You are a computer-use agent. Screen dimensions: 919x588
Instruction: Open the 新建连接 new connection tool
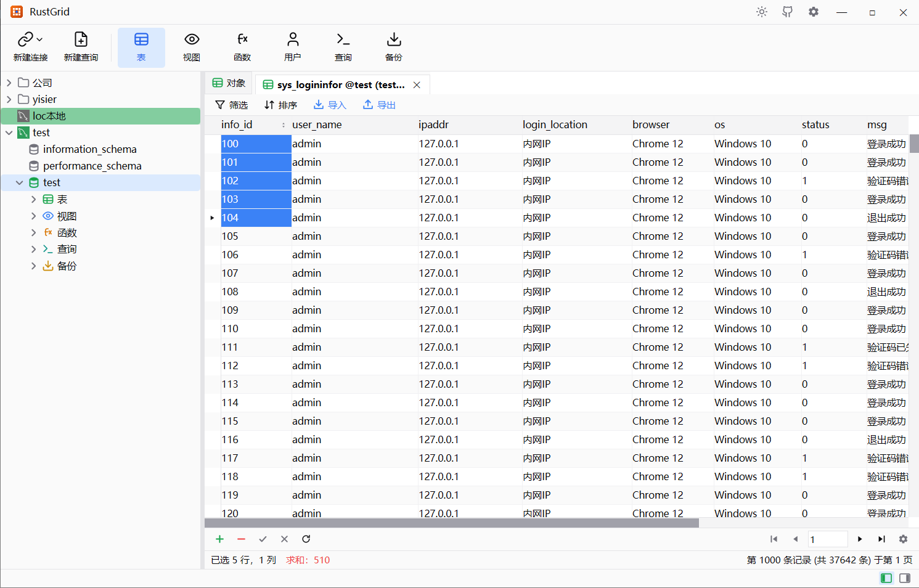pos(30,47)
